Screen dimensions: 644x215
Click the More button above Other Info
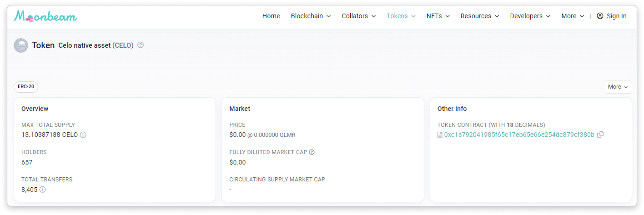[x=618, y=87]
